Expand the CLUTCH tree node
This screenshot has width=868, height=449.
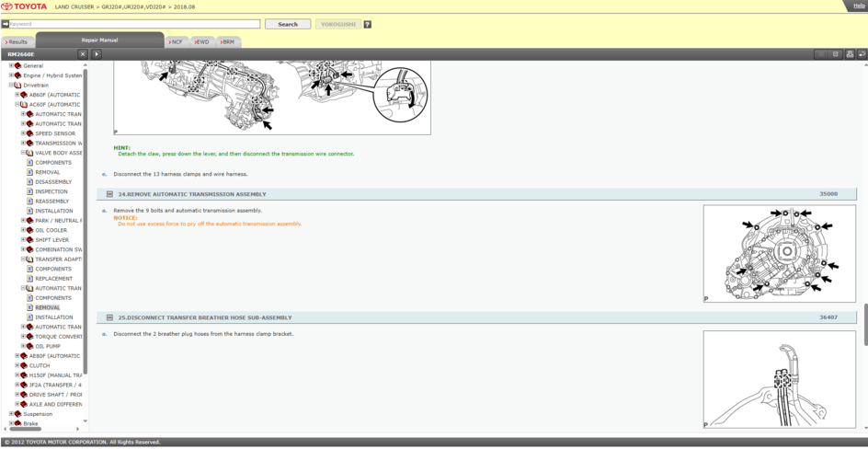(x=17, y=365)
